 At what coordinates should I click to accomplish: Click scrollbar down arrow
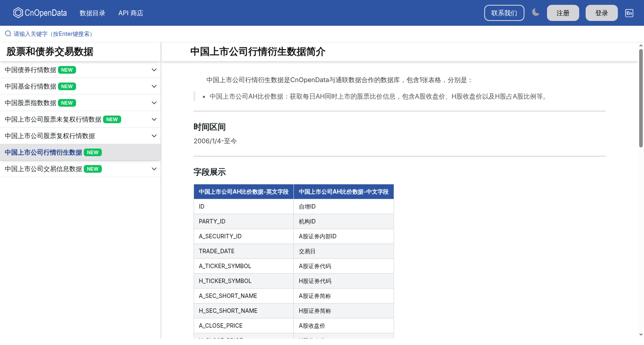click(641, 335)
